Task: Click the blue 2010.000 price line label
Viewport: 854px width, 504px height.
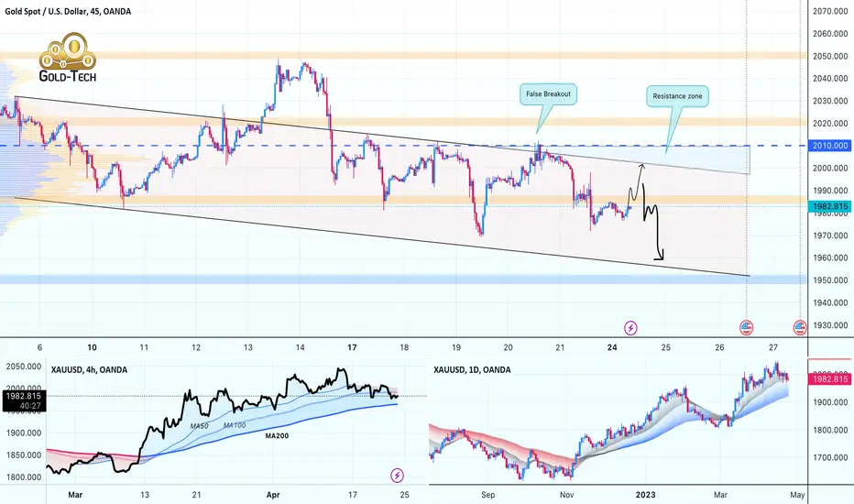Action: point(830,146)
